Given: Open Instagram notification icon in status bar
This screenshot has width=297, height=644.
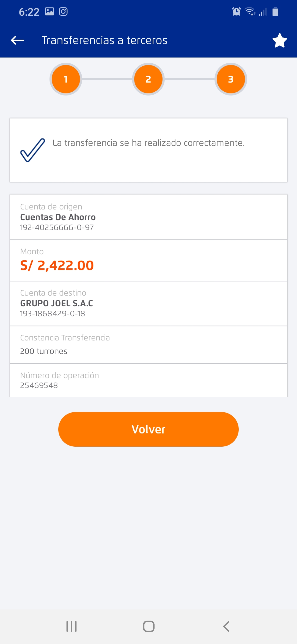Looking at the screenshot, I should point(63,12).
